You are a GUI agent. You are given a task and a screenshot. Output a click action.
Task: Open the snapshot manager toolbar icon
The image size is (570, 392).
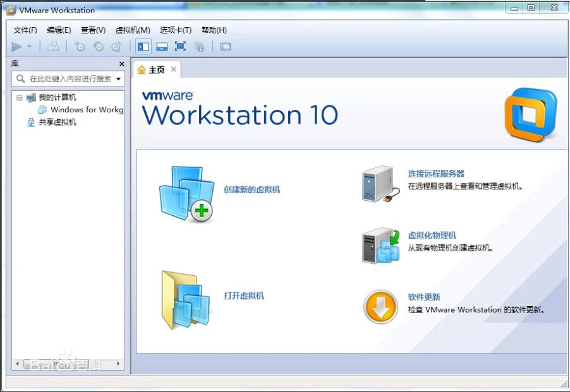tap(117, 47)
